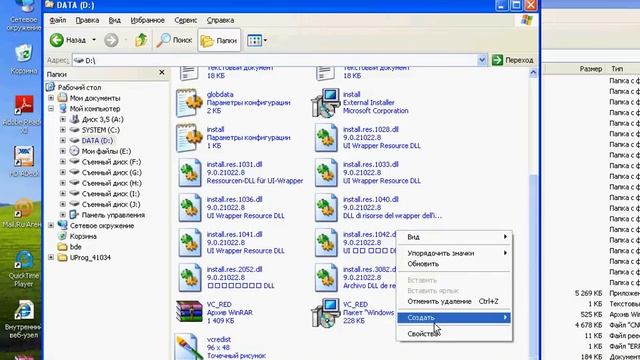Select install External Installer icon

[326, 102]
